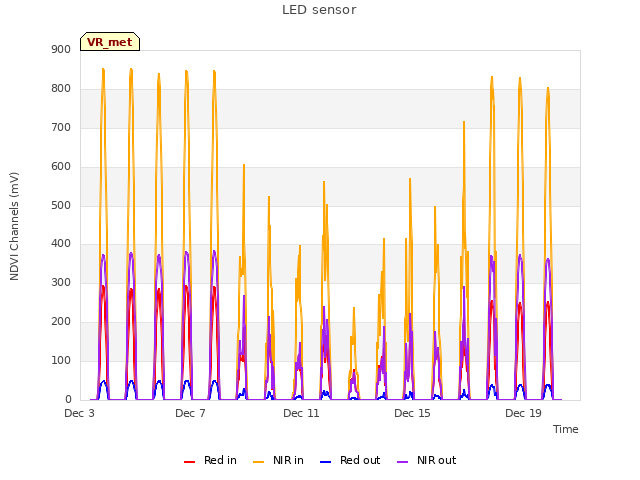Click the 700 y-axis label
The width and height of the screenshot is (640, 480).
[x=61, y=128]
